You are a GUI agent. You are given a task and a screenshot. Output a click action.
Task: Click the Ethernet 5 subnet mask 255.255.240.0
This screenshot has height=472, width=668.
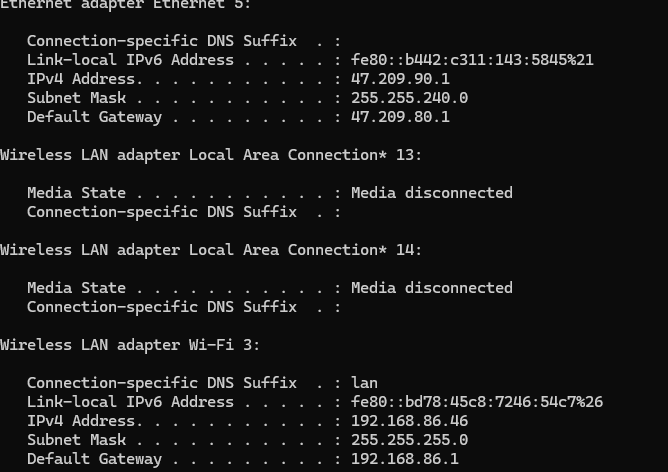point(409,98)
